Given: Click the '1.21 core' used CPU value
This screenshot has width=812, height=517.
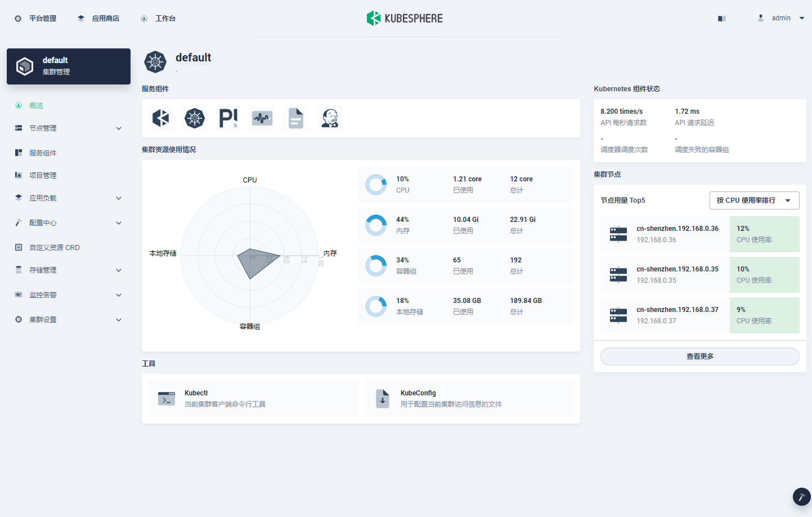Looking at the screenshot, I should coord(467,179).
